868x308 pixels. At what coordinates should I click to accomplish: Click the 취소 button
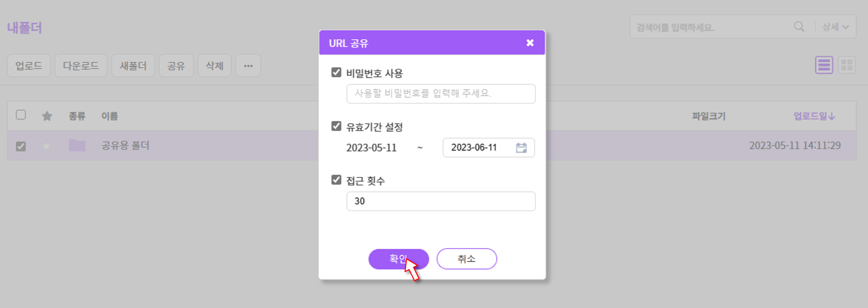[x=467, y=259]
